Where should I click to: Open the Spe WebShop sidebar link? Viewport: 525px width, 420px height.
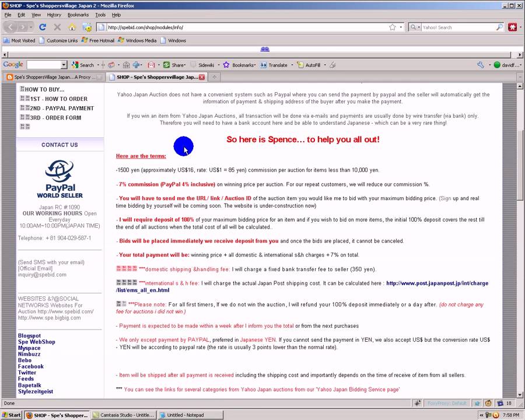click(37, 342)
